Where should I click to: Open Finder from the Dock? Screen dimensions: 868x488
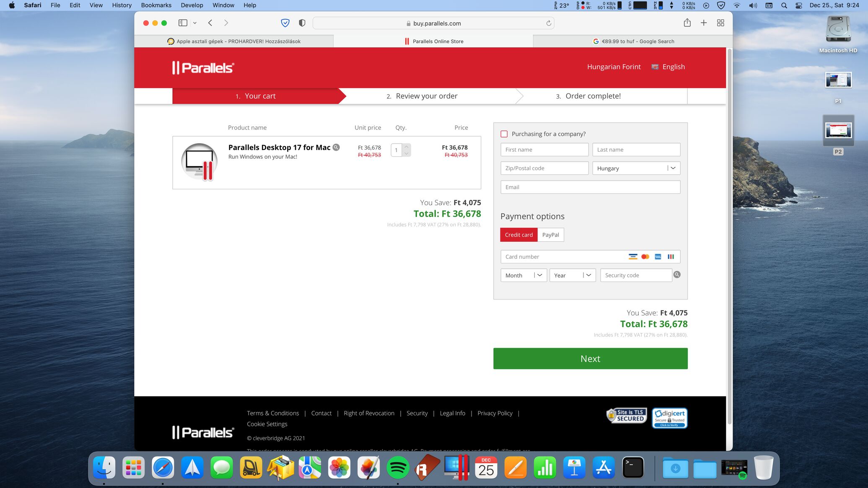[104, 467]
